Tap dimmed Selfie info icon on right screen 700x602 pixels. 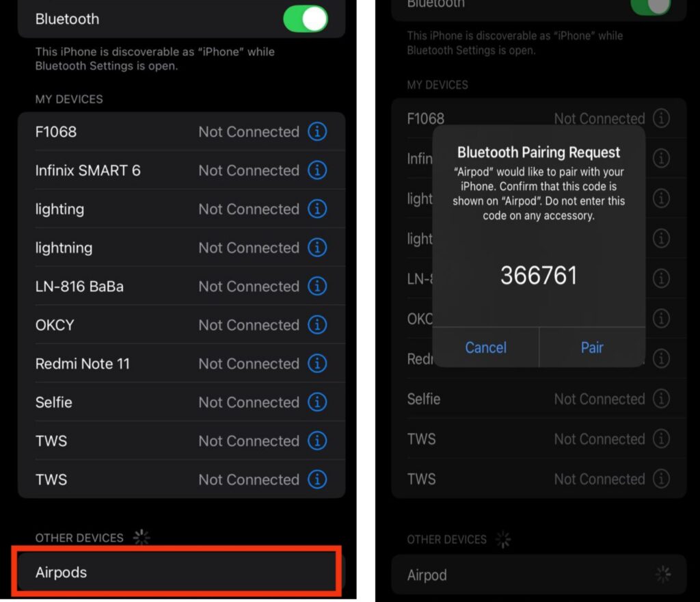pos(661,399)
